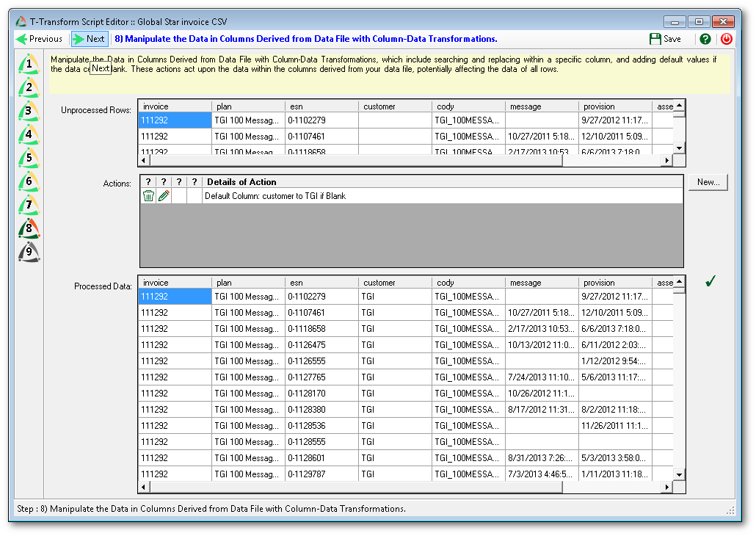The image size is (756, 536).
Task: Click the customer header in Processed Data
Action: coord(395,283)
